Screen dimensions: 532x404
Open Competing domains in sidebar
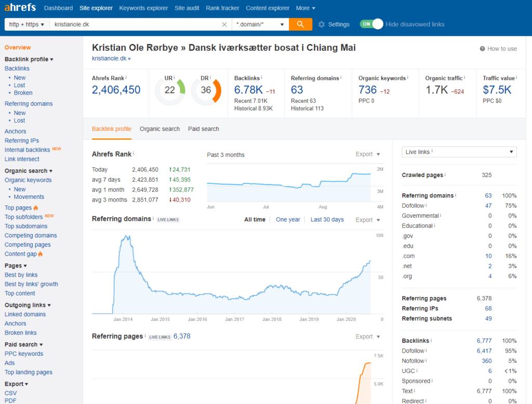31,235
